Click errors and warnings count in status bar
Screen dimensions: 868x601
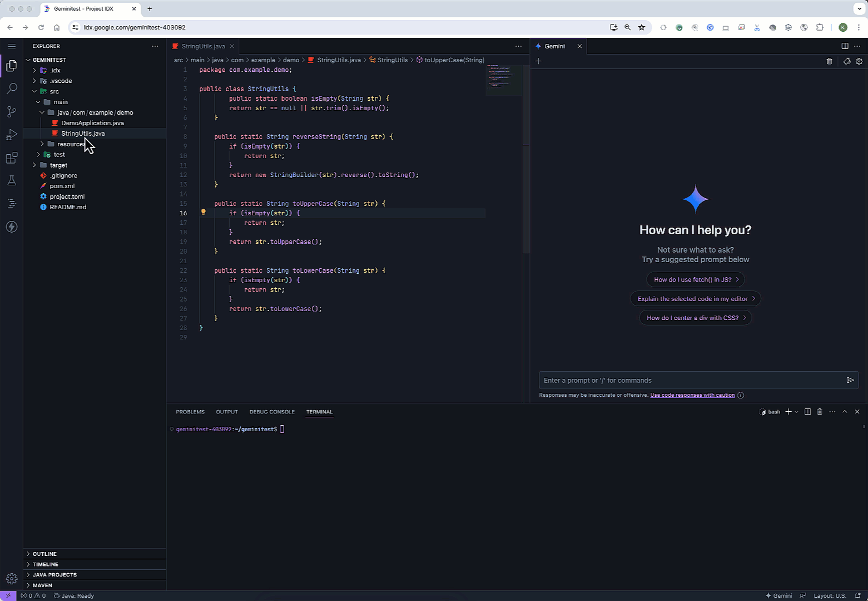tap(33, 595)
